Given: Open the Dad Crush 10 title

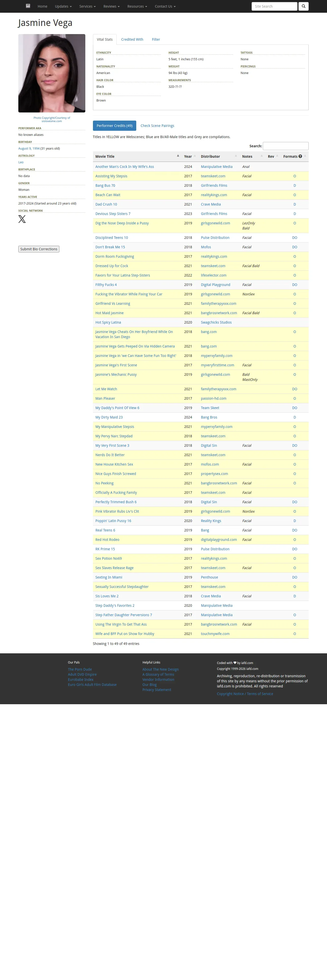Looking at the screenshot, I should pos(106,204).
